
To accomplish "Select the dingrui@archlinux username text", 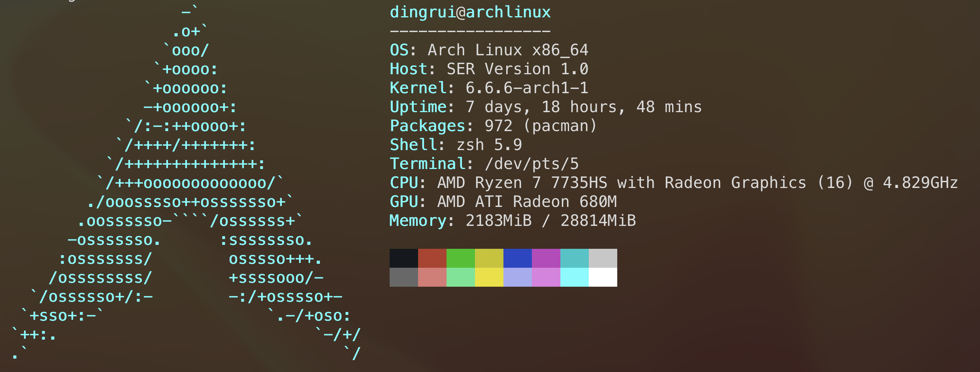I will pos(470,12).
